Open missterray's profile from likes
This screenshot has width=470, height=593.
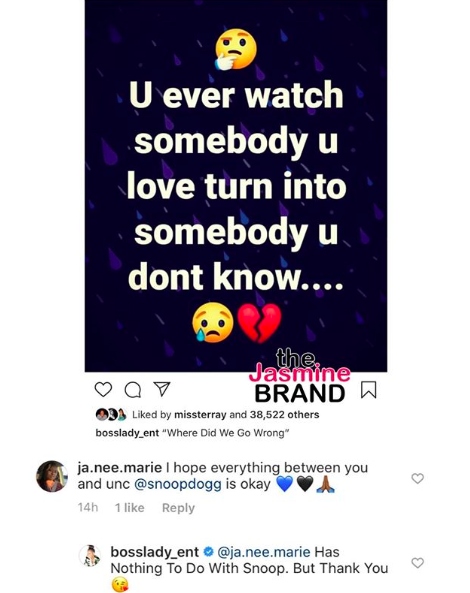click(x=200, y=414)
